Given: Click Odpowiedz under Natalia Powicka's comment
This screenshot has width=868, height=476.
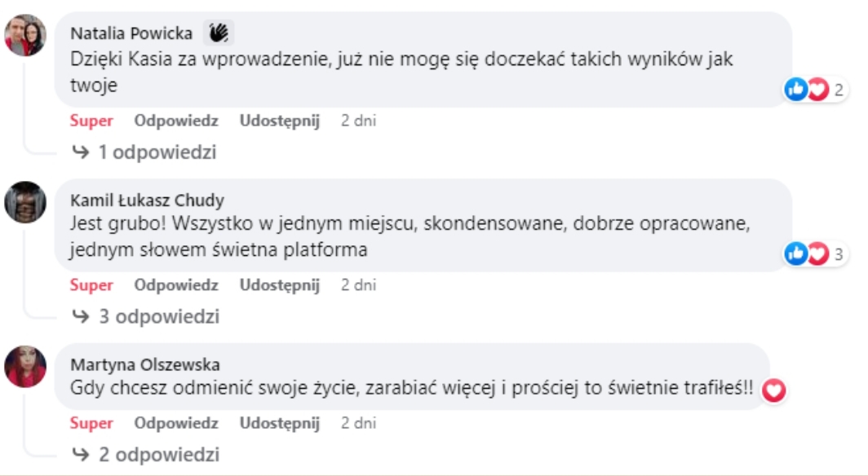Looking at the screenshot, I should [176, 121].
